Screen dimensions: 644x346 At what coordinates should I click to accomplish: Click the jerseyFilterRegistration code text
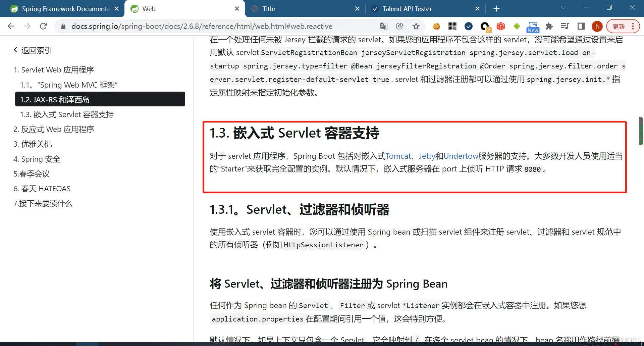[x=426, y=66]
